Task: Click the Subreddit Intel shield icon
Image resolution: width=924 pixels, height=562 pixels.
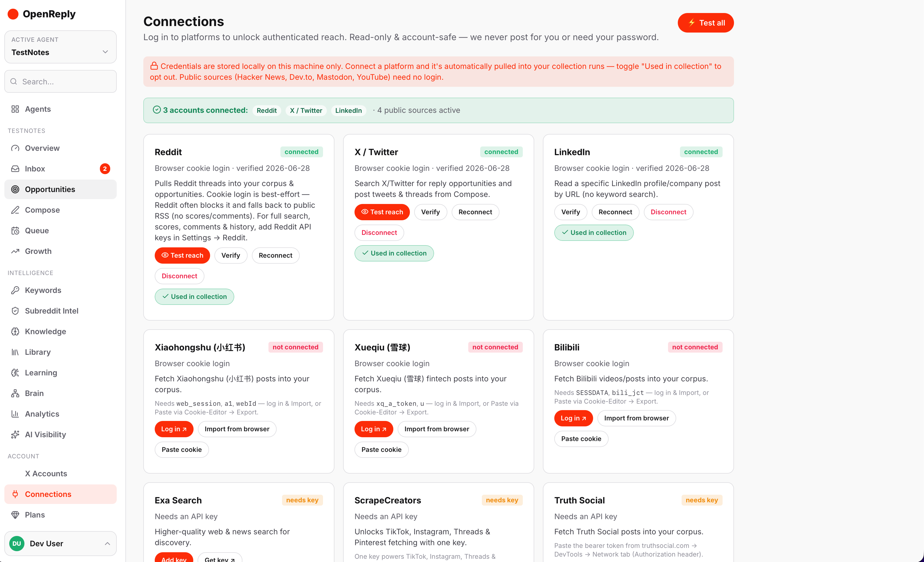Action: click(x=15, y=311)
